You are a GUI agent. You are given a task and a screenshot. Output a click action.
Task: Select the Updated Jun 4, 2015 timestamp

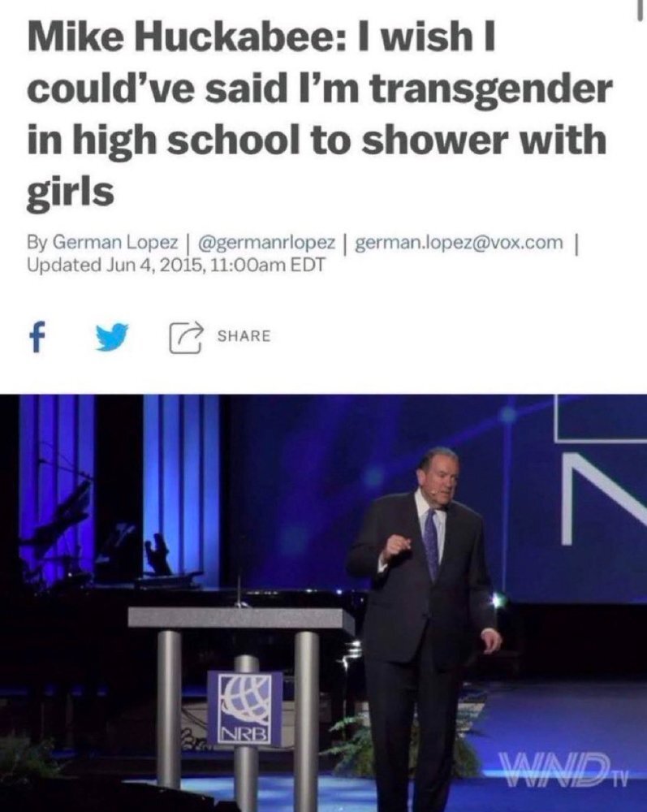[x=176, y=266]
